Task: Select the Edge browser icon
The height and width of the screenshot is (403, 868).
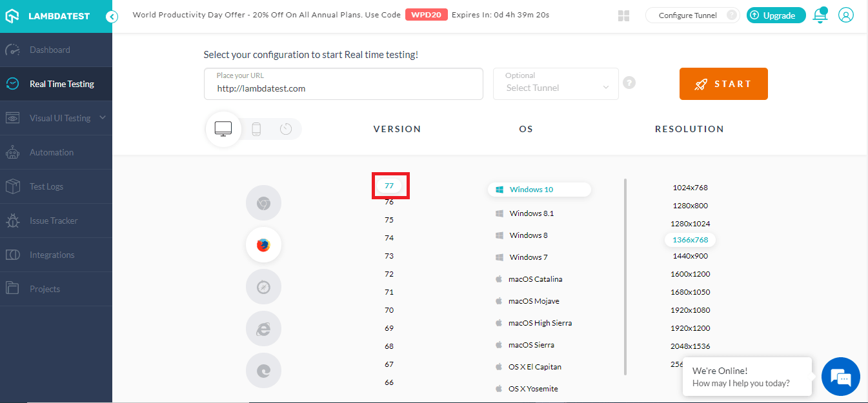Action: [x=263, y=370]
